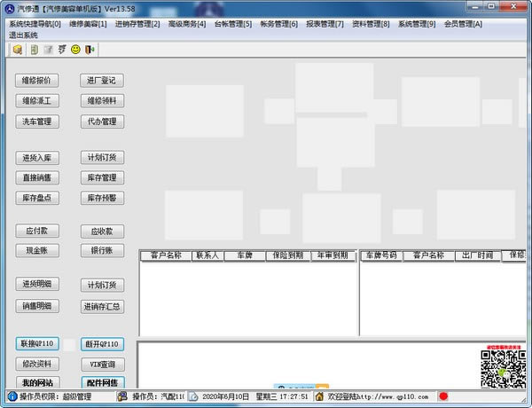Open 高级商务[4] menu
The image size is (532, 408).
pos(187,24)
